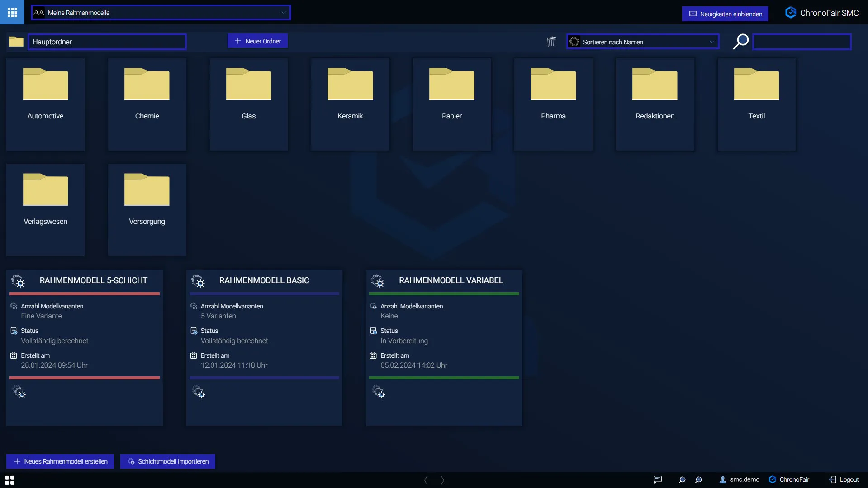Click the Logout button

click(x=844, y=479)
